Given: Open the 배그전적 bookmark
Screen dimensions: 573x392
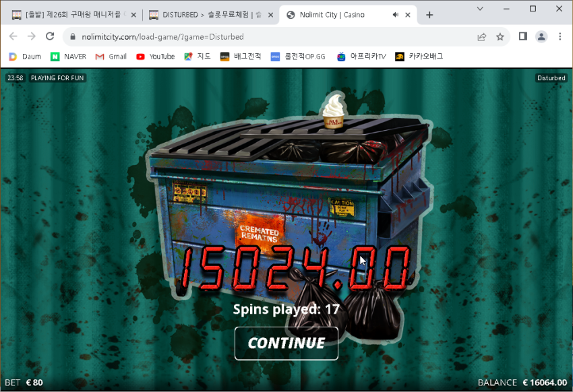Looking at the screenshot, I should click(241, 57).
